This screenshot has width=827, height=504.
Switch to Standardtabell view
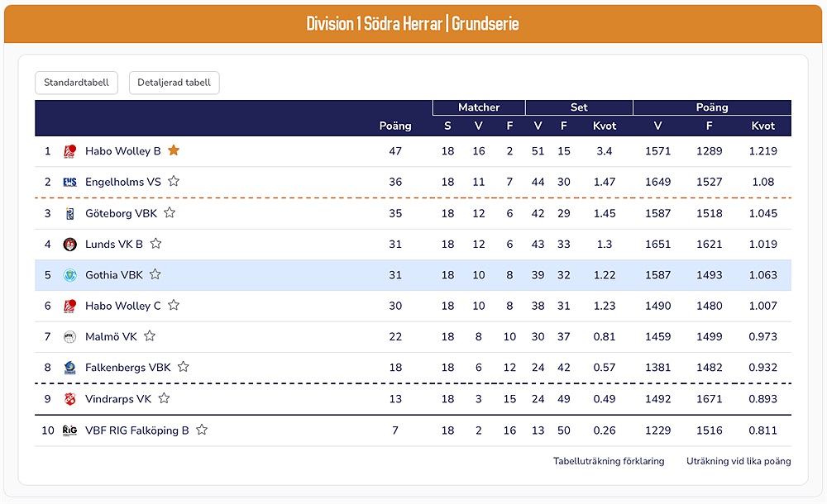click(x=77, y=83)
